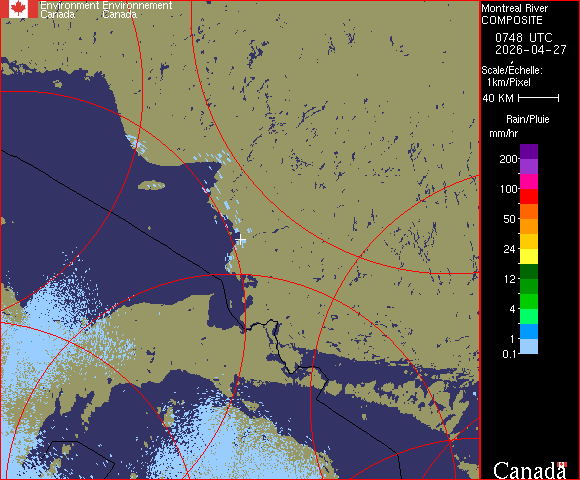Click the Montreal River COMPOSITE title
The width and height of the screenshot is (580, 480).
[515, 14]
